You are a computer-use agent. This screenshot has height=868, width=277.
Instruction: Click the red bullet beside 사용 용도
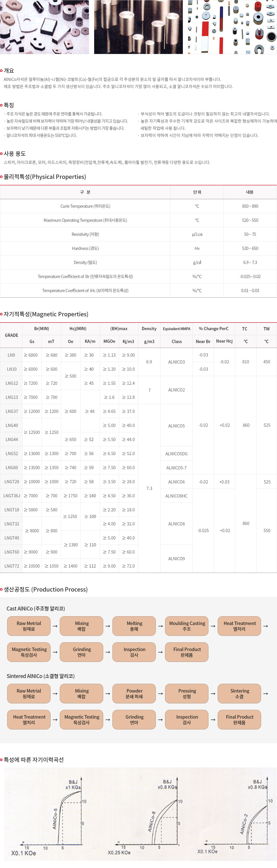point(1,154)
